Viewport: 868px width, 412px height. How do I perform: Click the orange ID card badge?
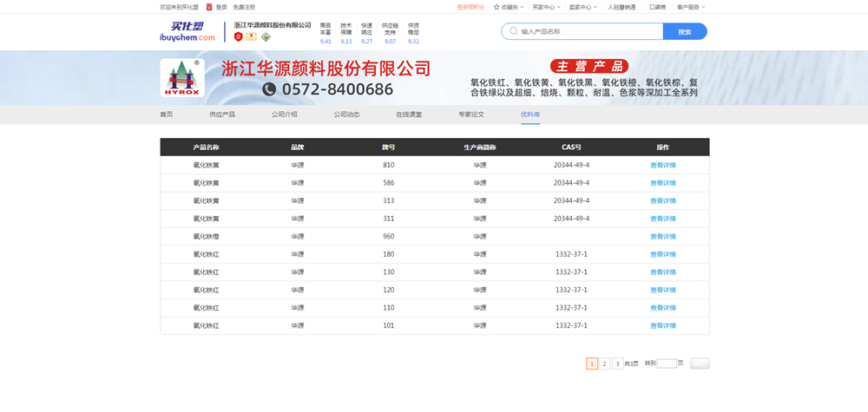coord(252,36)
